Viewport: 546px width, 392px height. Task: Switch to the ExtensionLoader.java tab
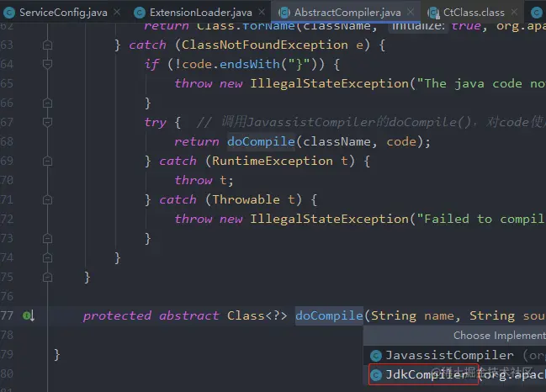(200, 13)
